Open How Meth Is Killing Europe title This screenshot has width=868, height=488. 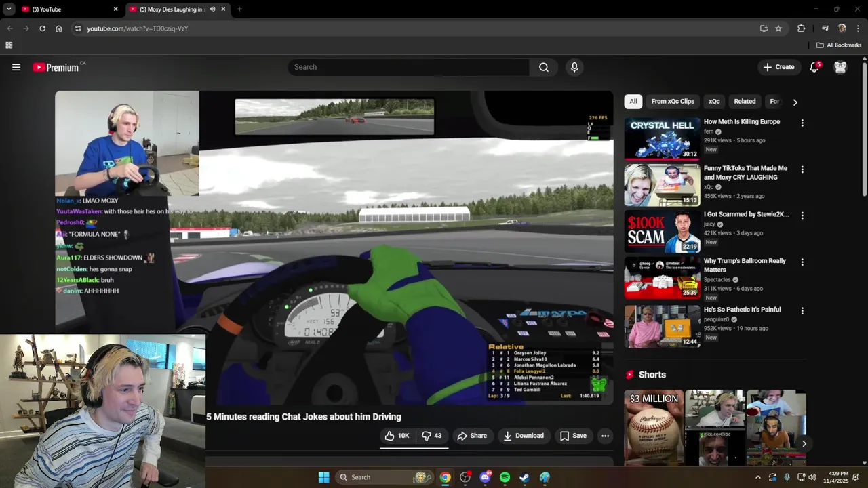click(742, 122)
